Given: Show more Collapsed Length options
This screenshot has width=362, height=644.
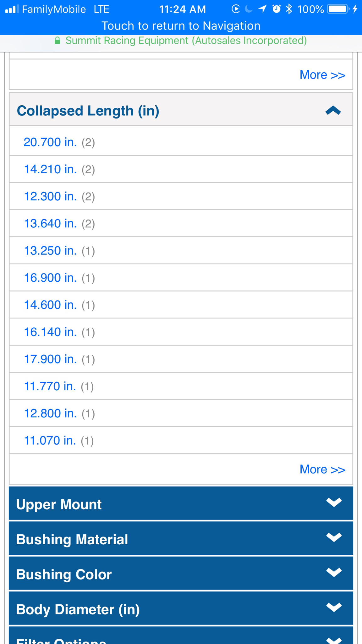Looking at the screenshot, I should coord(322,469).
